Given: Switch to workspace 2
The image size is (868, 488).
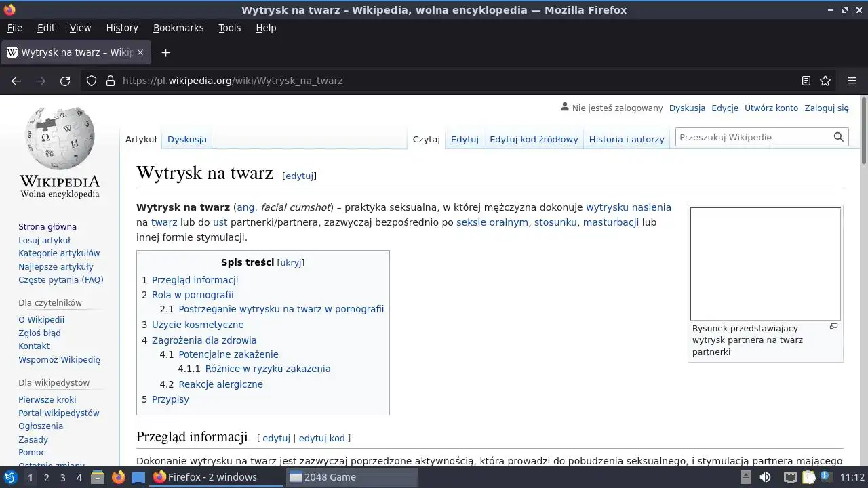Looking at the screenshot, I should click(x=46, y=477).
